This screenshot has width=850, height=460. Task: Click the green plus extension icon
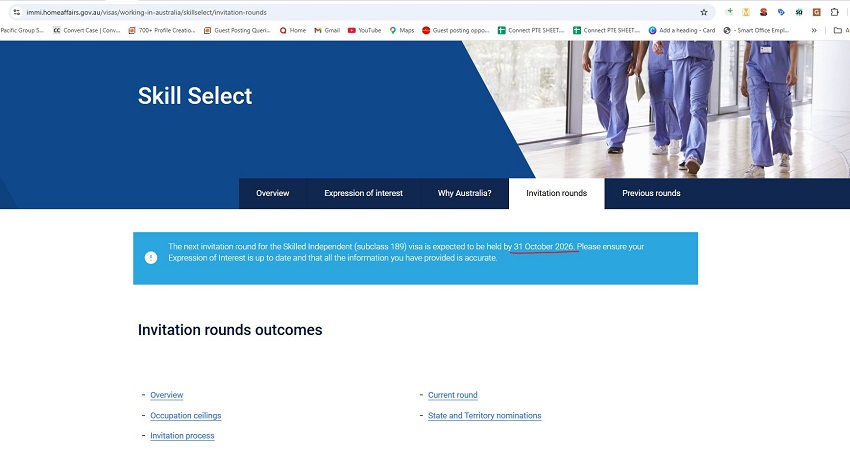[x=729, y=11]
